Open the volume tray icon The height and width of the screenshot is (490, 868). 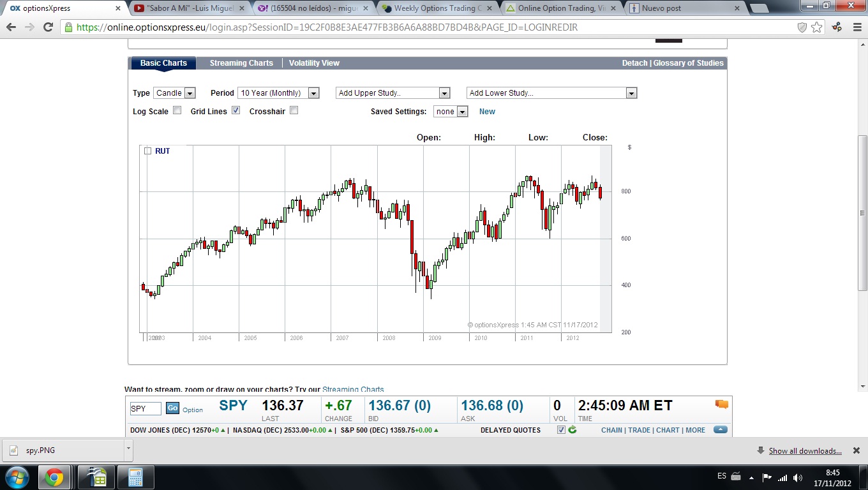point(798,477)
